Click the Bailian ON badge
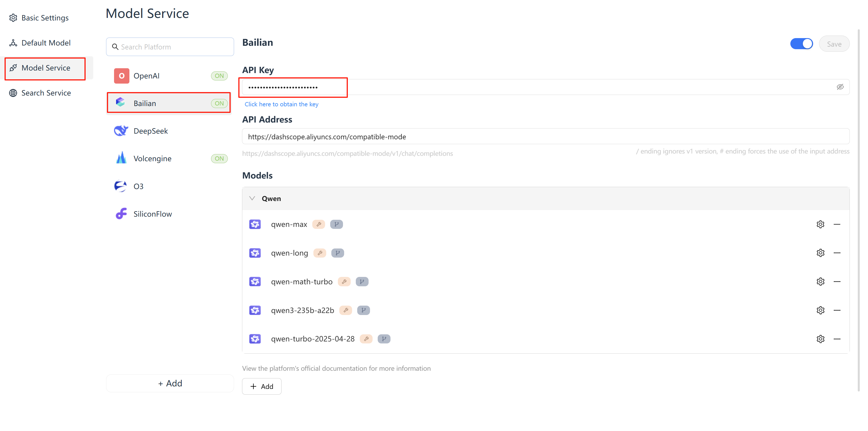Image resolution: width=868 pixels, height=431 pixels. pos(219,103)
